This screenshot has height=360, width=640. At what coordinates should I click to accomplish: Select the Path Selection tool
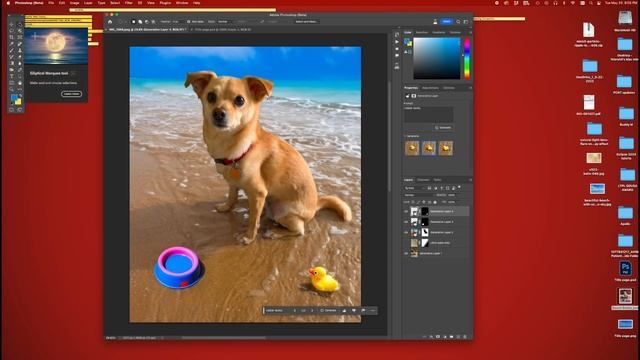point(20,76)
